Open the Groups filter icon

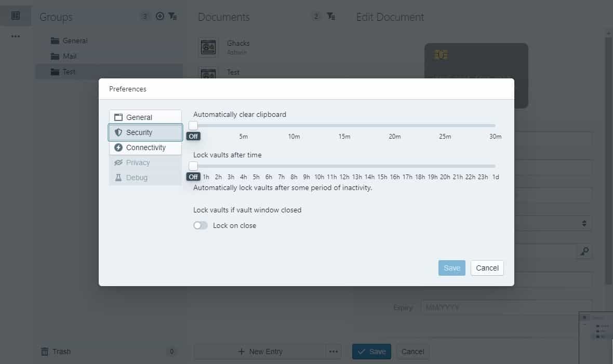[172, 16]
